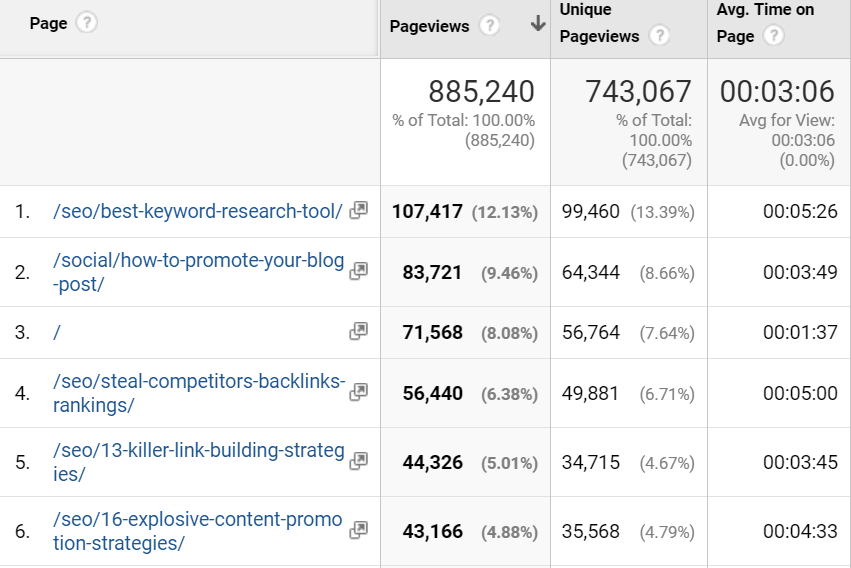Open Pageviews column help question mark

(489, 26)
